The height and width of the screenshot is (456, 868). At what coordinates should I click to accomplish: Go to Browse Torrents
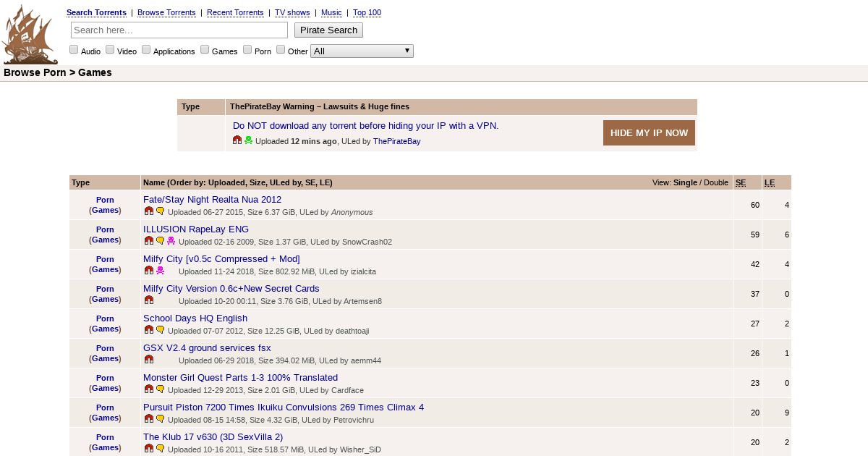tap(166, 12)
